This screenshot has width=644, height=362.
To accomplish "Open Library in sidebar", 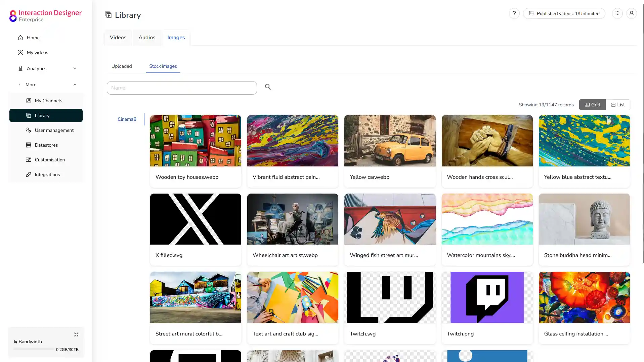I will [46, 115].
